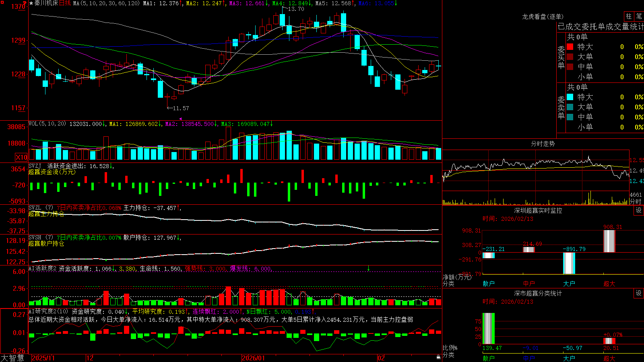The height and width of the screenshot is (362, 644).
Task: Click the stock name 秦川机床
Action: [x=46, y=3]
